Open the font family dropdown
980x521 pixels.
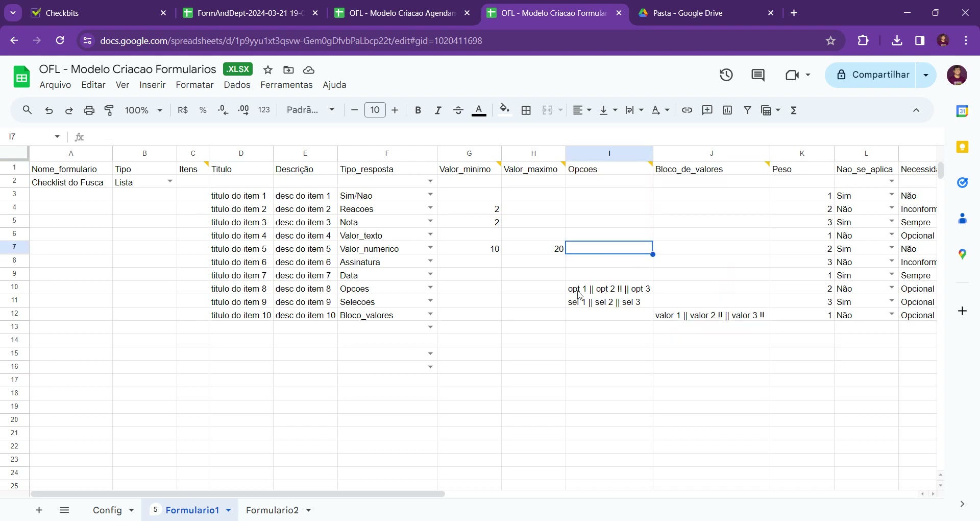coord(311,110)
